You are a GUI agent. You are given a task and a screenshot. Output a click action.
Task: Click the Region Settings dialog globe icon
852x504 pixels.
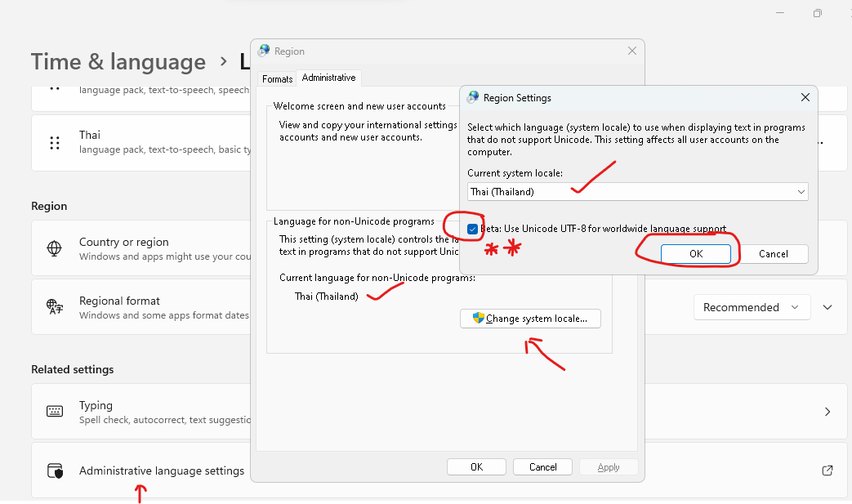[473, 97]
